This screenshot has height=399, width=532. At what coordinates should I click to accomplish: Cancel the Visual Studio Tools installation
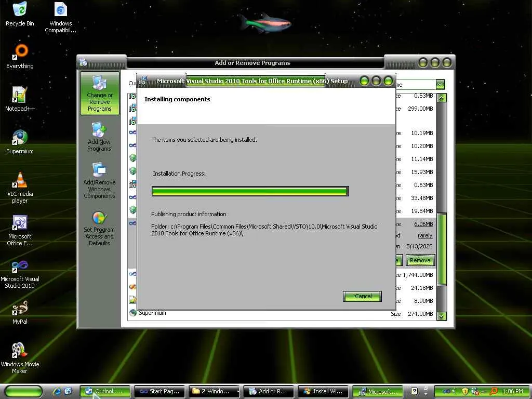pos(362,296)
